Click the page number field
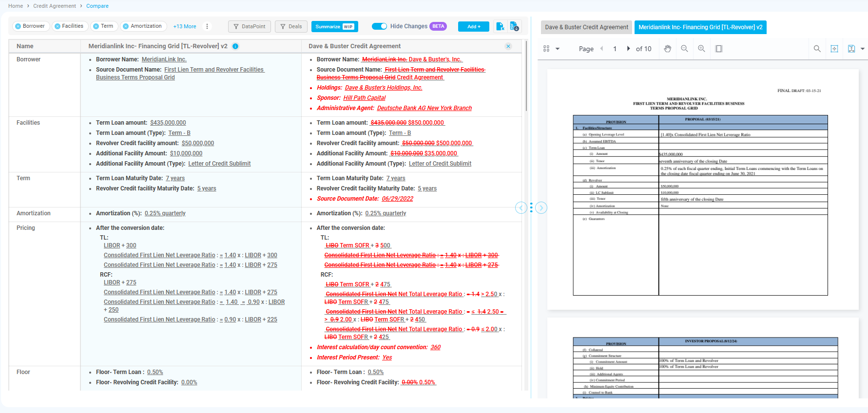The width and height of the screenshot is (868, 413). [615, 49]
